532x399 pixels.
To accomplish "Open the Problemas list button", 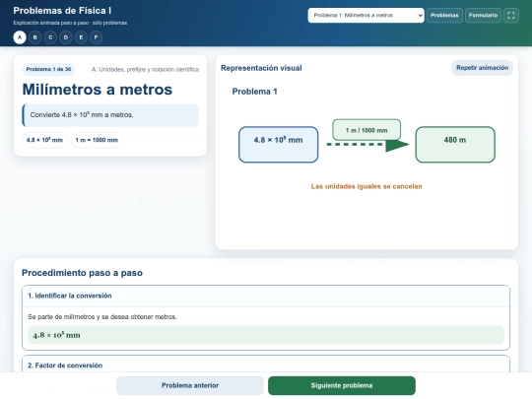I will (x=444, y=15).
